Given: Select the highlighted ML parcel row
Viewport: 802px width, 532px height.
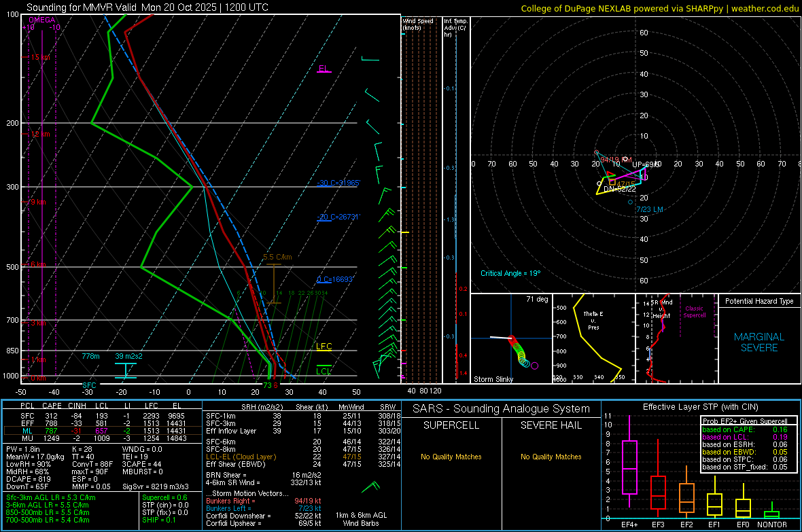Looking at the screenshot, I should point(103,431).
